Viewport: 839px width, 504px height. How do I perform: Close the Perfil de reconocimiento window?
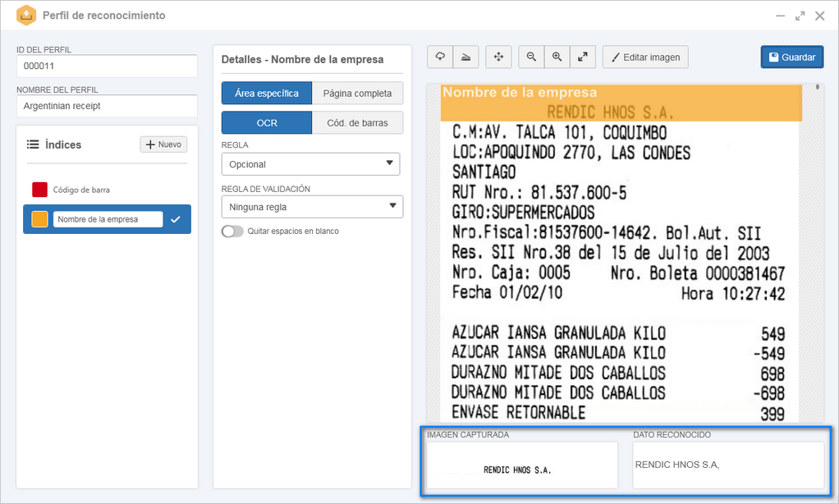click(x=820, y=16)
